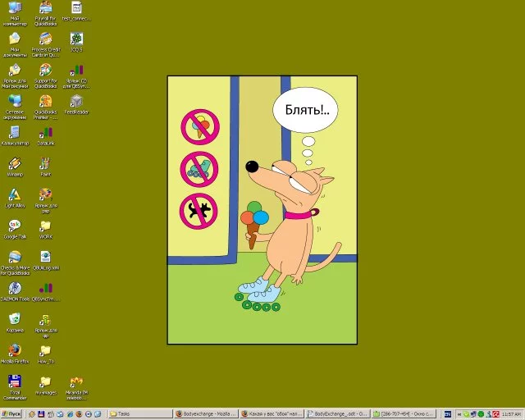Image resolution: width=525 pixels, height=420 pixels.
Task: Open Мои документы folder icon
Action: [x=15, y=44]
